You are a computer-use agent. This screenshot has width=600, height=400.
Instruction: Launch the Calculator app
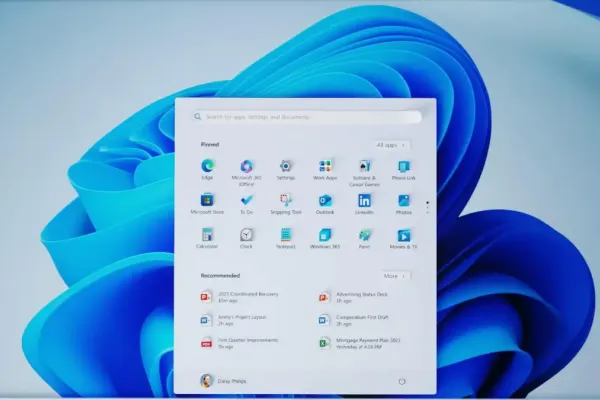(207, 238)
